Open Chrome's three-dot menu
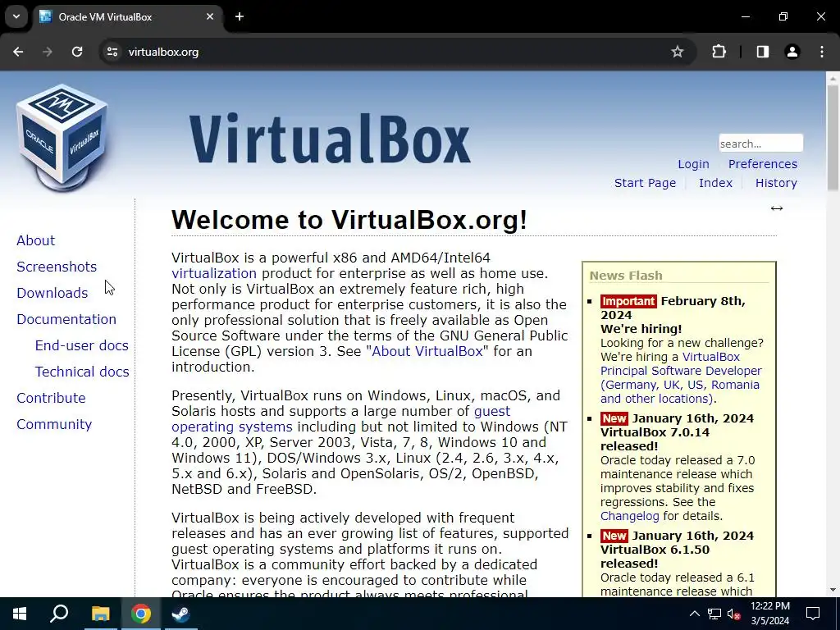840x630 pixels. click(822, 52)
